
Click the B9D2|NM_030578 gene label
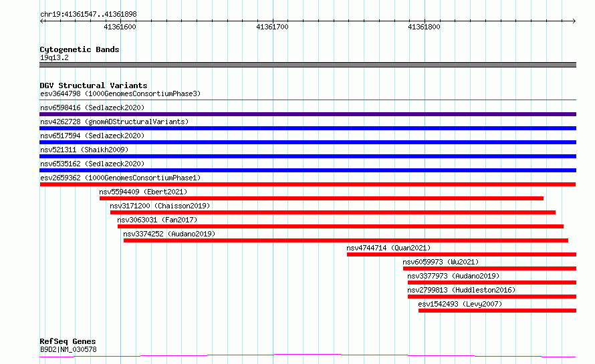click(68, 349)
